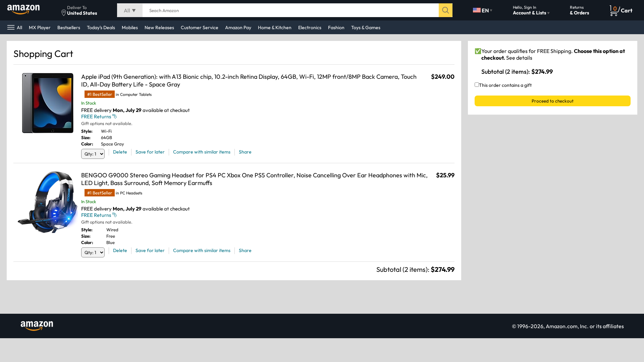Viewport: 644px width, 362px height.
Task: Open New Releases
Action: click(x=159, y=27)
